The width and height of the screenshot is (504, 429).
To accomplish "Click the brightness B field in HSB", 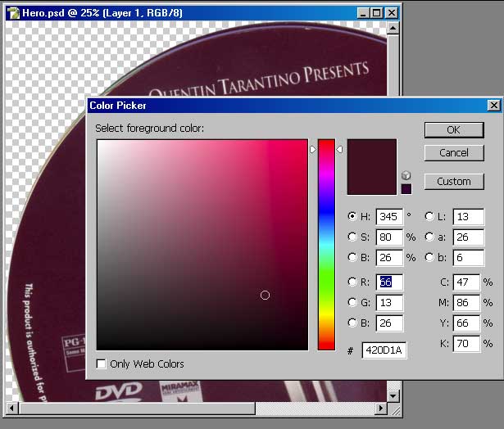I will 389,258.
